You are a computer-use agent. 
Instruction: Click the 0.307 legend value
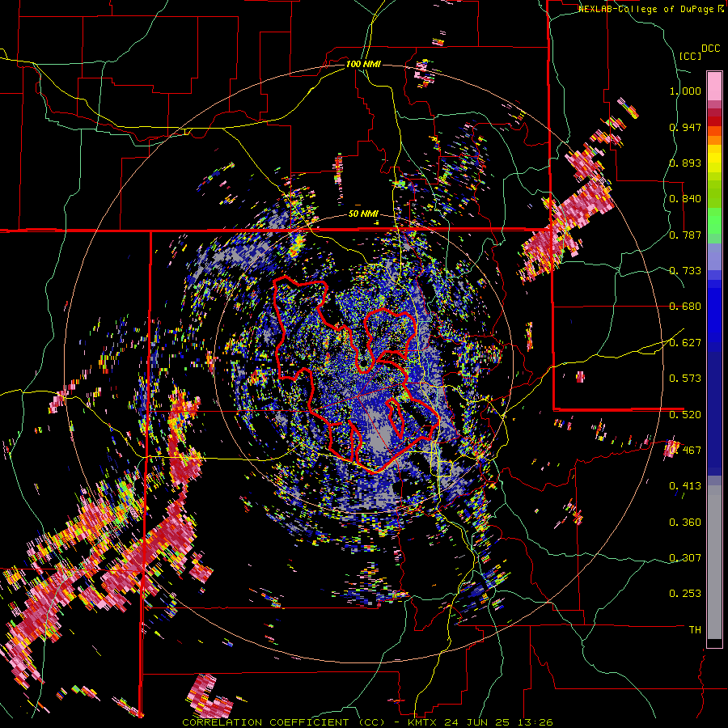(685, 557)
